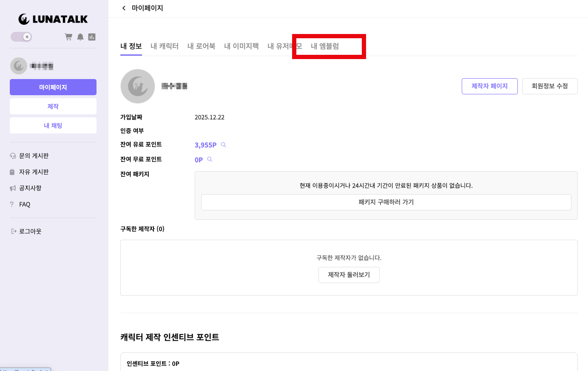Click the 제작자 페이지 button
The height and width of the screenshot is (371, 588).
coord(489,86)
